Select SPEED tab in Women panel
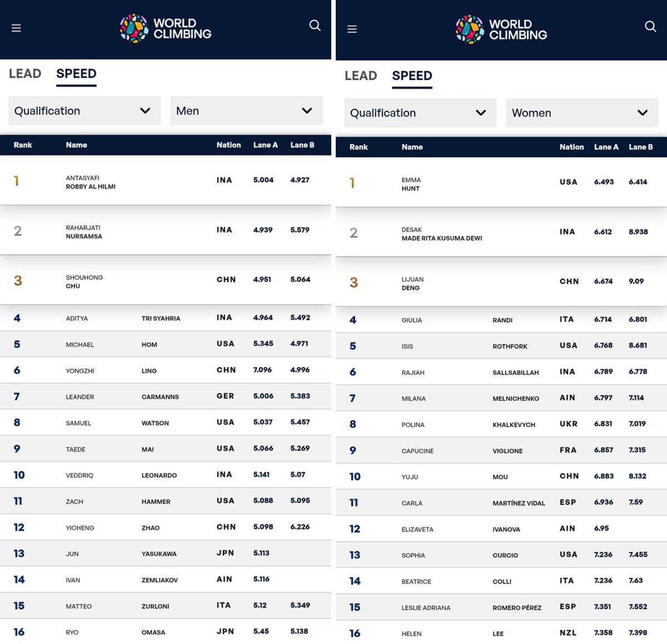Image resolution: width=667 pixels, height=644 pixels. click(412, 76)
